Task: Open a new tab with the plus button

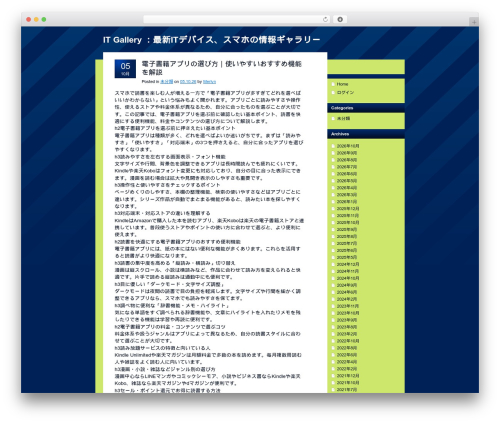Action: [x=474, y=22]
